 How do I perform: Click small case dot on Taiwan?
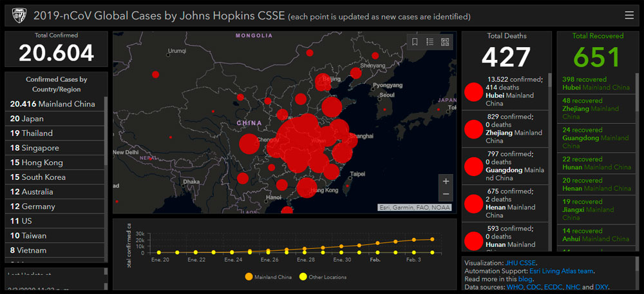click(x=346, y=186)
